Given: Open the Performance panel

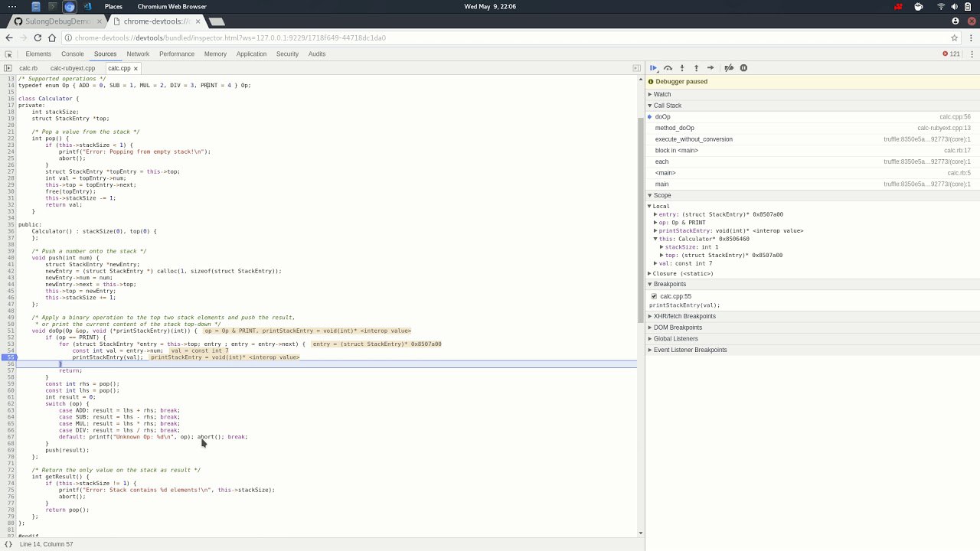Looking at the screenshot, I should point(177,54).
